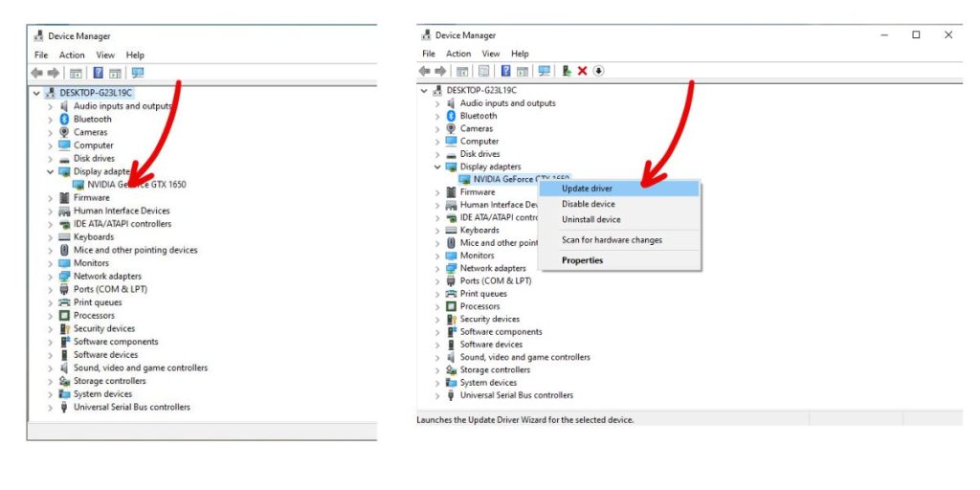Click the Universal Serial Bus plug icon in the right window

pyautogui.click(x=452, y=395)
